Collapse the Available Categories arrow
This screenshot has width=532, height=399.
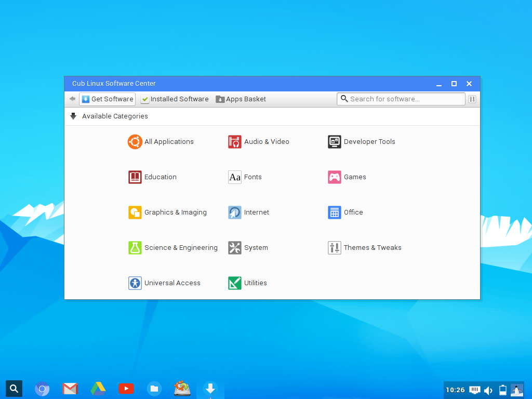[73, 116]
